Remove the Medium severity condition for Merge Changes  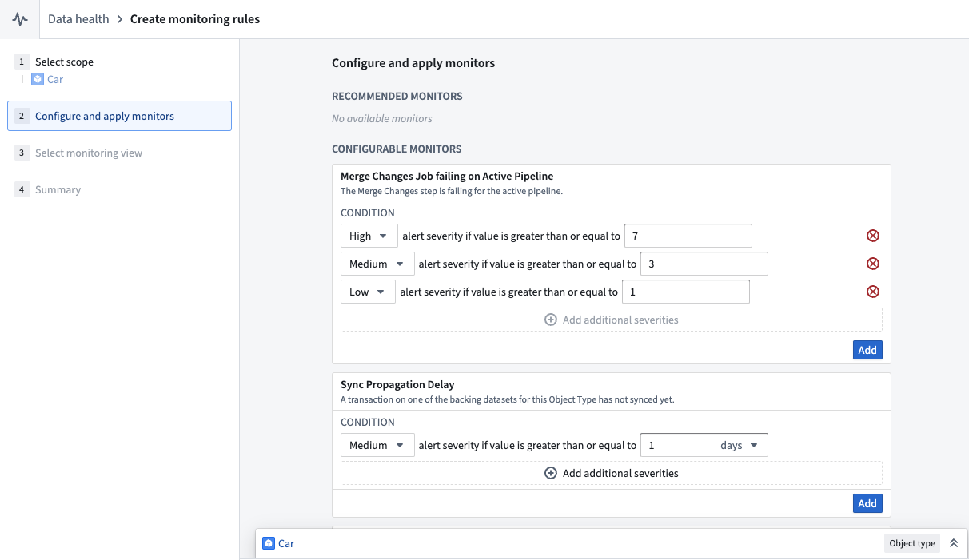pyautogui.click(x=873, y=264)
